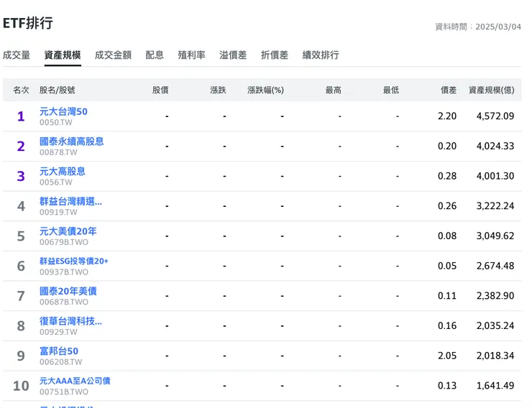The image size is (532, 408).
Task: Click the 資產規模(億) column header
Action: pos(492,90)
